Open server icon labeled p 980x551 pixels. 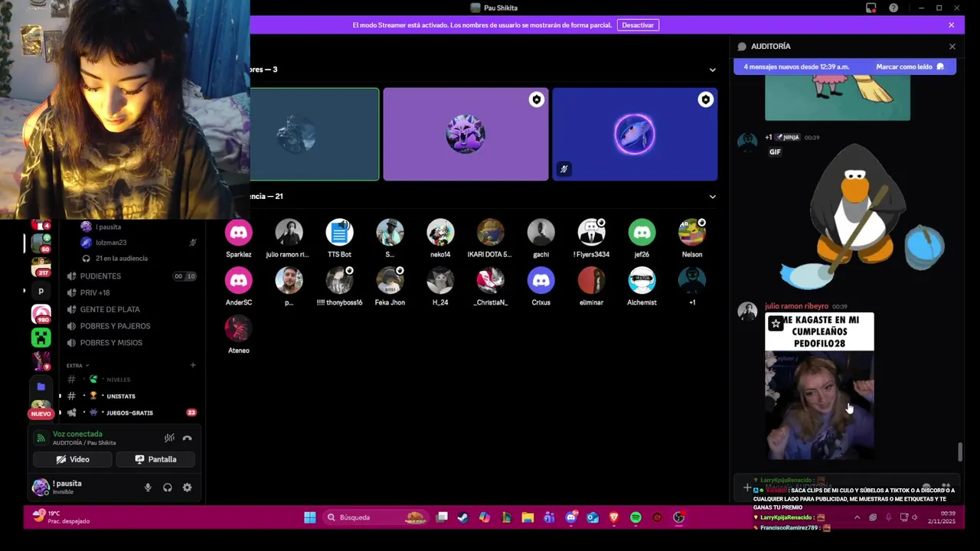point(41,291)
